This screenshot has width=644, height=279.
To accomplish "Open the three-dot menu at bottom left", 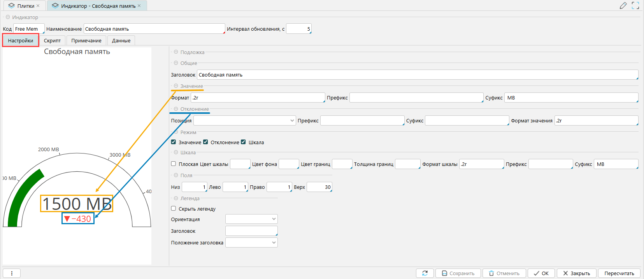I will [x=12, y=273].
